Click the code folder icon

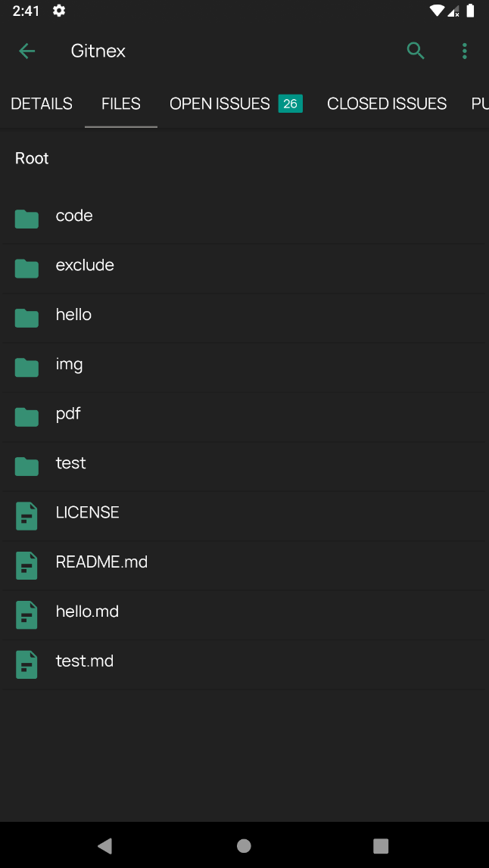point(26,219)
